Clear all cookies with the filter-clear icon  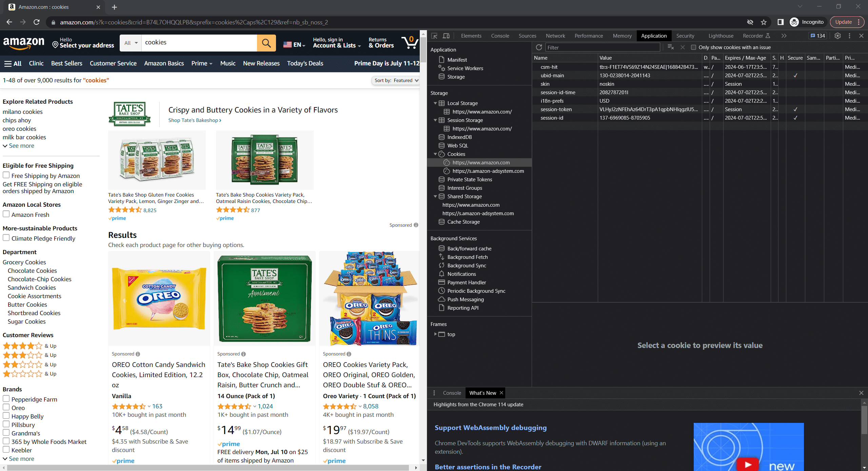point(670,47)
